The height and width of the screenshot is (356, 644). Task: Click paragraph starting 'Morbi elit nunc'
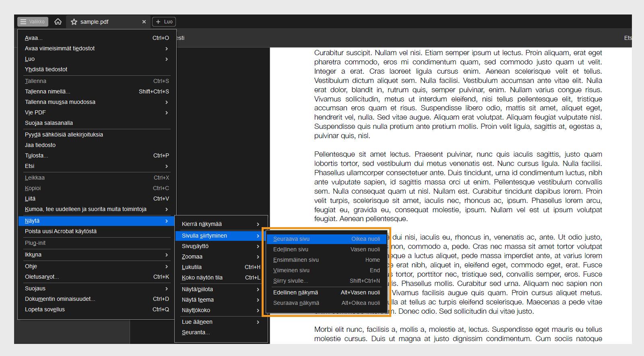458,334
